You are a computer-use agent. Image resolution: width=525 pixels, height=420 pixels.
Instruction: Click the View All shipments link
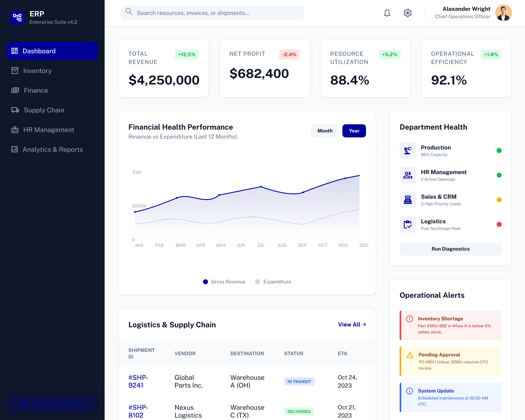[352, 325]
